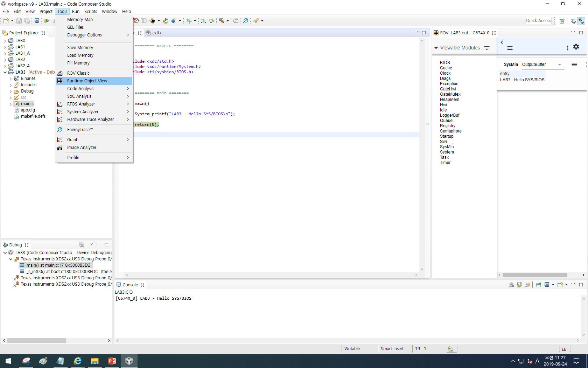Select the Task module in ROV
Image resolution: width=588 pixels, height=368 pixels.
point(444,157)
